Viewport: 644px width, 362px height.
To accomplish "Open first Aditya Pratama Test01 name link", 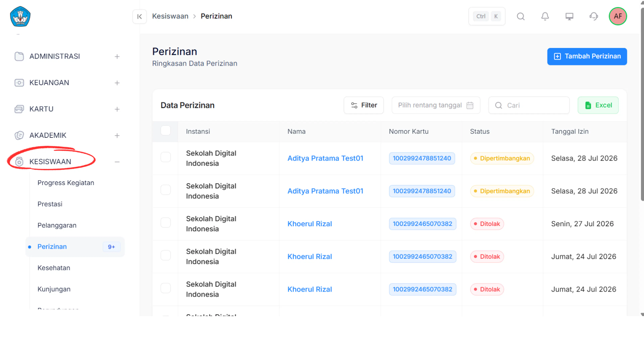I will click(325, 158).
